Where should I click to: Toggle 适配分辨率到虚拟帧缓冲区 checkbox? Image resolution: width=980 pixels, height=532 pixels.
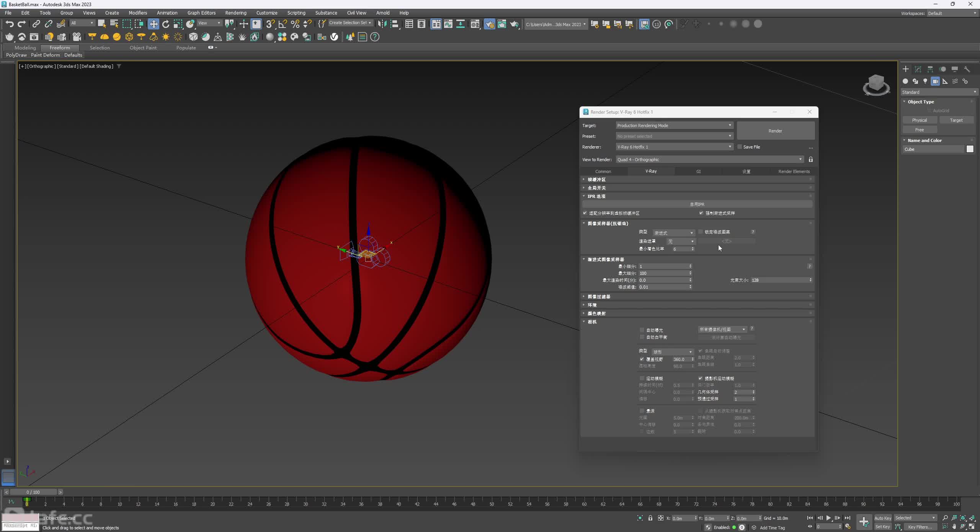(585, 213)
